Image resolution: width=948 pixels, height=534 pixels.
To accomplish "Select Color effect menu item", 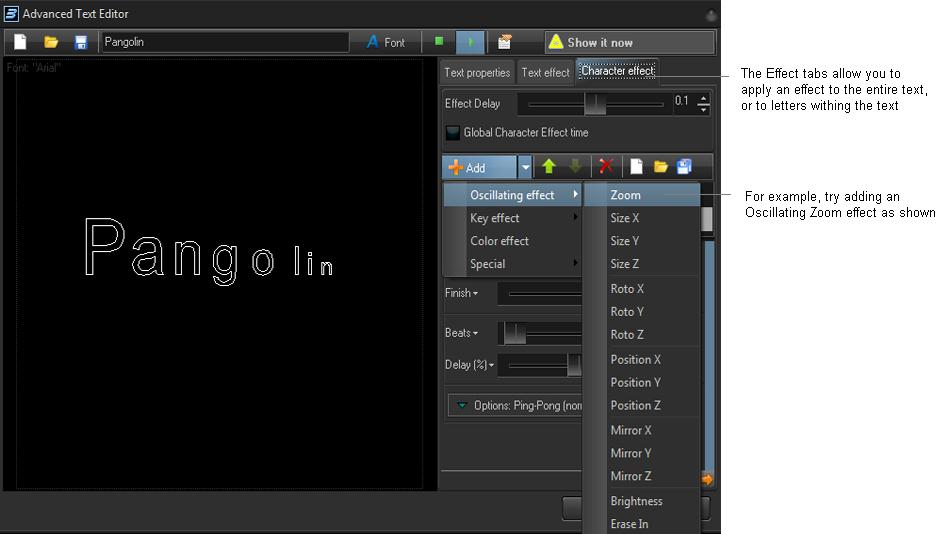I will click(x=499, y=241).
